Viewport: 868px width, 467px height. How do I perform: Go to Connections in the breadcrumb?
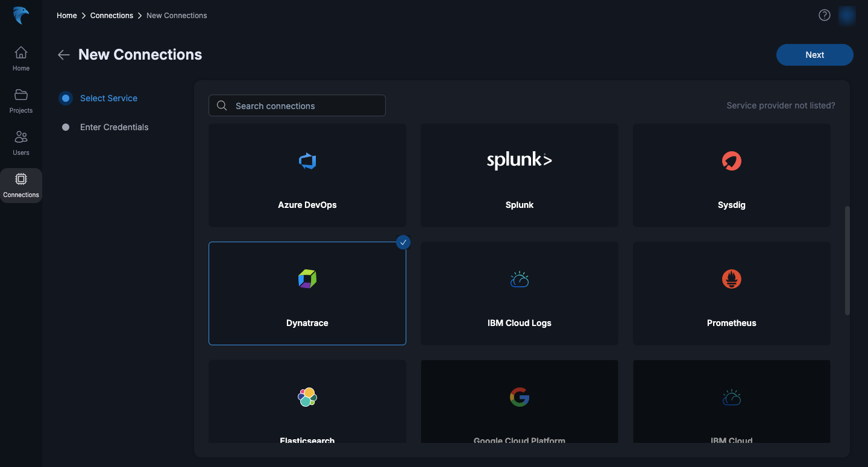click(112, 15)
